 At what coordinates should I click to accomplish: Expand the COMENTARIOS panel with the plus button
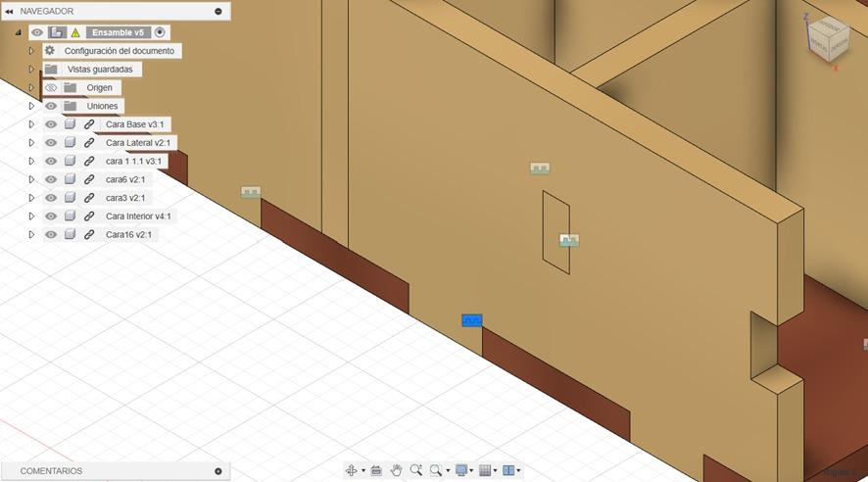point(218,471)
